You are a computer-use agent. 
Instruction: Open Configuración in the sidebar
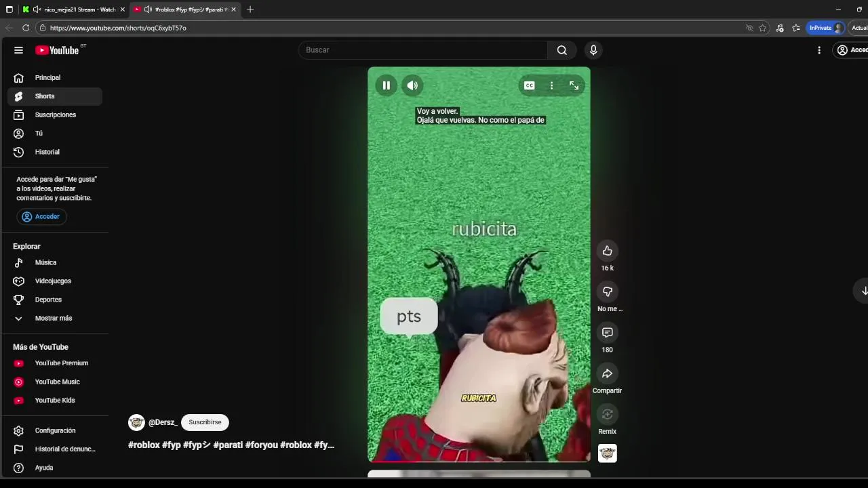point(55,430)
